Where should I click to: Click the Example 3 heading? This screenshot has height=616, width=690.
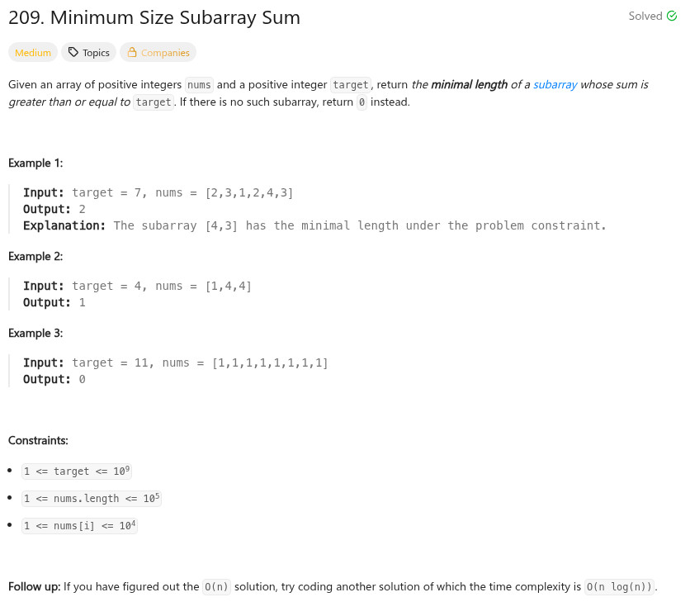(35, 333)
